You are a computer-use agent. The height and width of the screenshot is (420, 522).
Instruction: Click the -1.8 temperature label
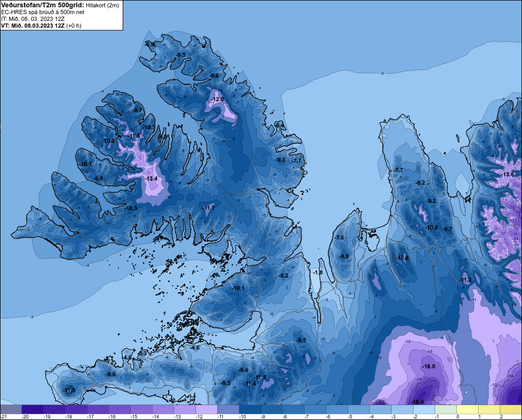click(x=318, y=272)
